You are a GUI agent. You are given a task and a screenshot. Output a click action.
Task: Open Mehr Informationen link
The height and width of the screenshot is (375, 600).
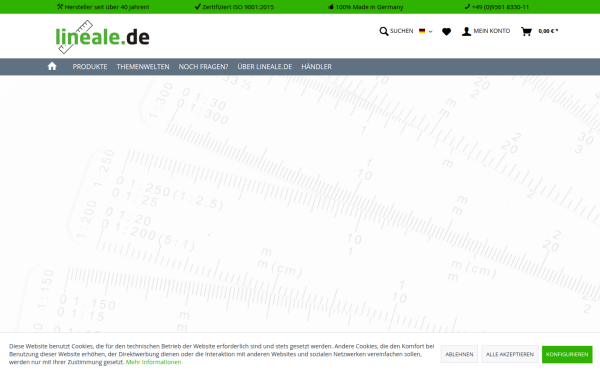153,362
